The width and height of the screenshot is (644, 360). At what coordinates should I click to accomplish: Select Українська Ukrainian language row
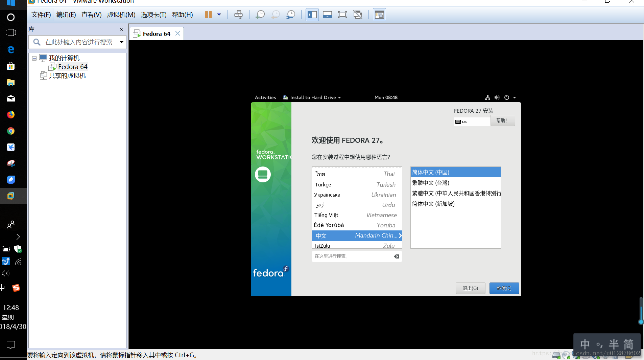coord(357,195)
